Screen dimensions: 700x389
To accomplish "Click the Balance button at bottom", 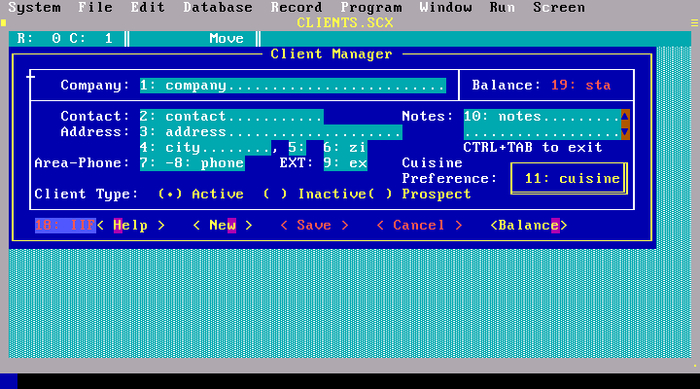I will pos(529,226).
